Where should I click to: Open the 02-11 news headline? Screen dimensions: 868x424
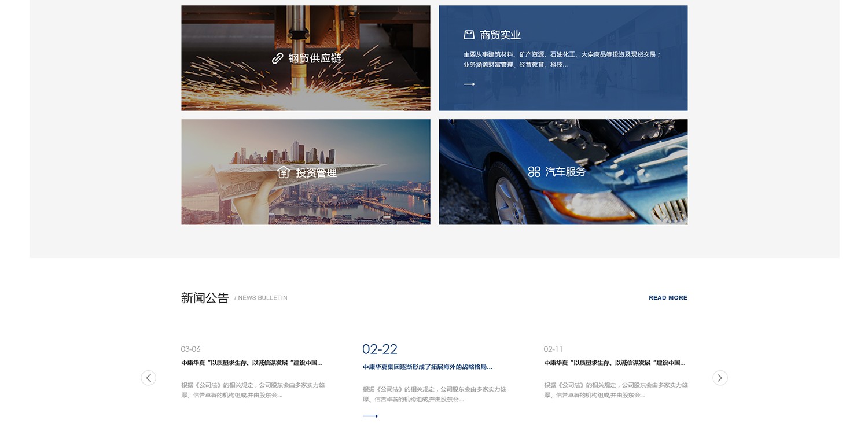615,363
